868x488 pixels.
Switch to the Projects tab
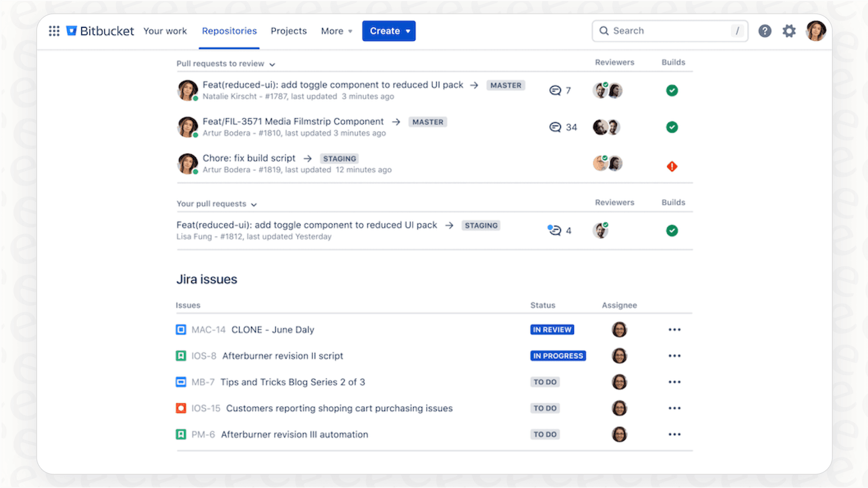pos(288,31)
